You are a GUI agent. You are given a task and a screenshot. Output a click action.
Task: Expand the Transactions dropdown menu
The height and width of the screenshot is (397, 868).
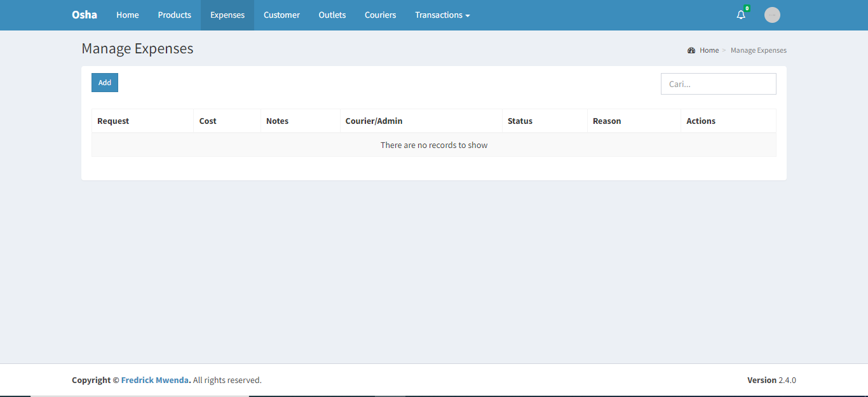coord(442,15)
